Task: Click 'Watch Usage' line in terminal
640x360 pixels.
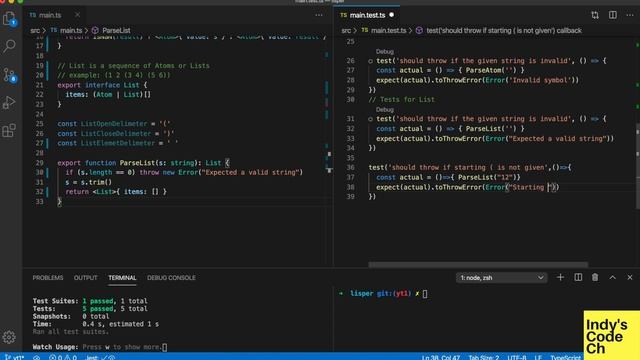Action: pos(100,347)
